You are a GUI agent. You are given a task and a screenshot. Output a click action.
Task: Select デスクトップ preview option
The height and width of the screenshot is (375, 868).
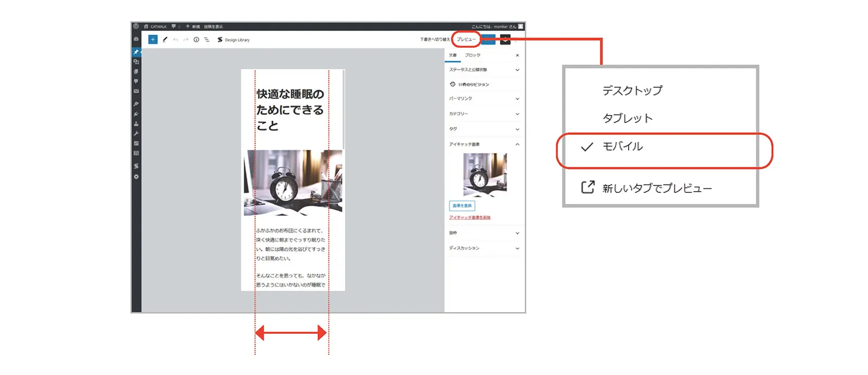(x=632, y=90)
